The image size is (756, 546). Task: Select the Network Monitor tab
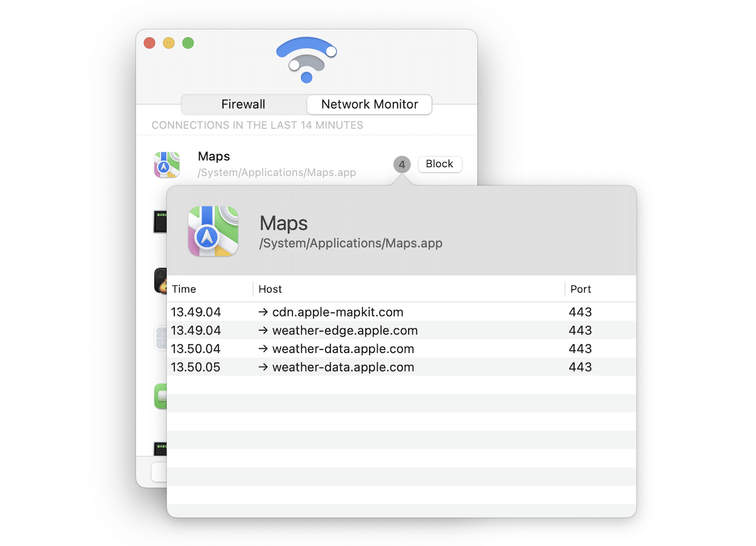pos(369,105)
